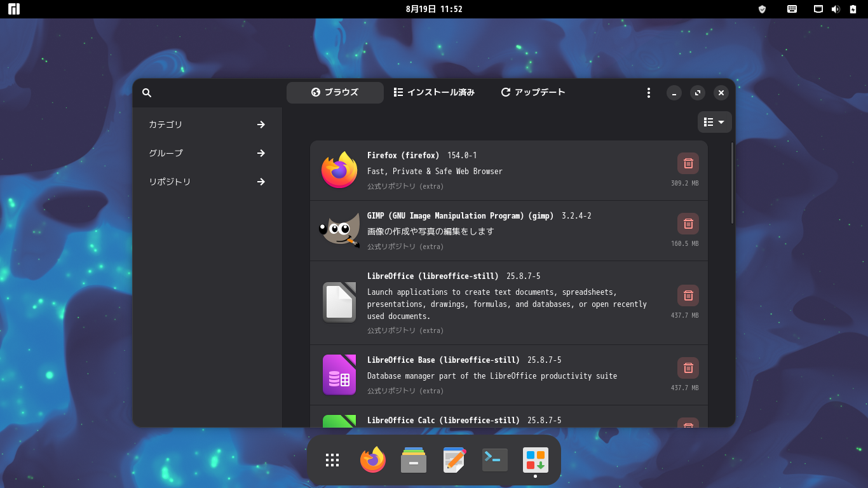Expand the リポジトリ sidebar entry
Viewport: 868px width, 488px height.
pos(207,182)
